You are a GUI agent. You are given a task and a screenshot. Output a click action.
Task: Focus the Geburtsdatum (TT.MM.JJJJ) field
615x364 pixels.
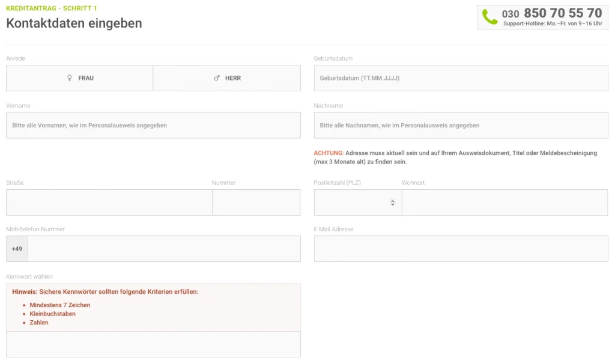click(461, 78)
